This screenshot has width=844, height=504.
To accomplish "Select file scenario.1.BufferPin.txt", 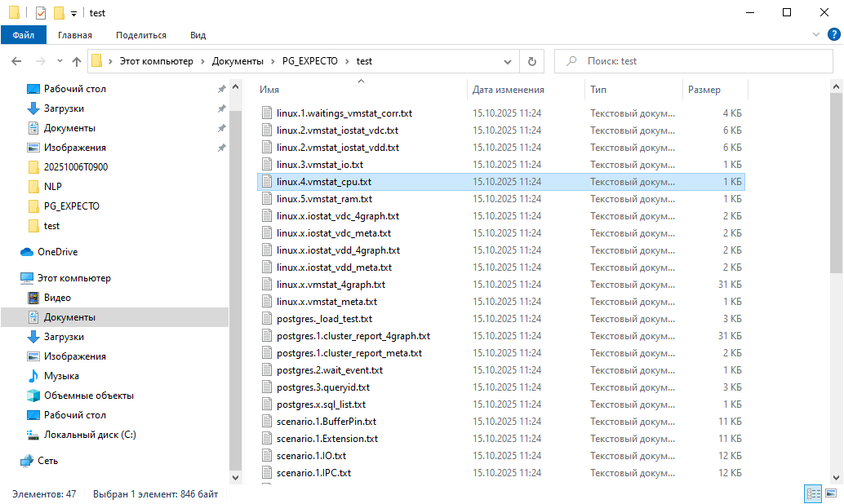I will click(326, 421).
